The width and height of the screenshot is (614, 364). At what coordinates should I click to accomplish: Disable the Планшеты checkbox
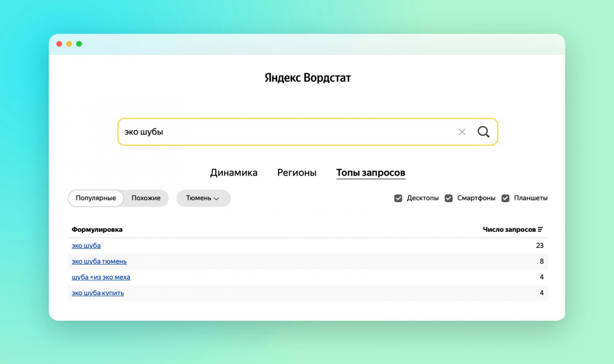tap(505, 198)
